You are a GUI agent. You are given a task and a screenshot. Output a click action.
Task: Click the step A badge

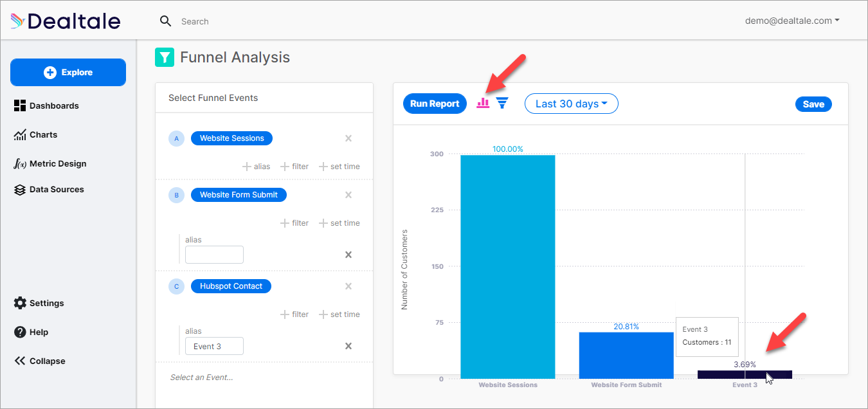pyautogui.click(x=177, y=138)
